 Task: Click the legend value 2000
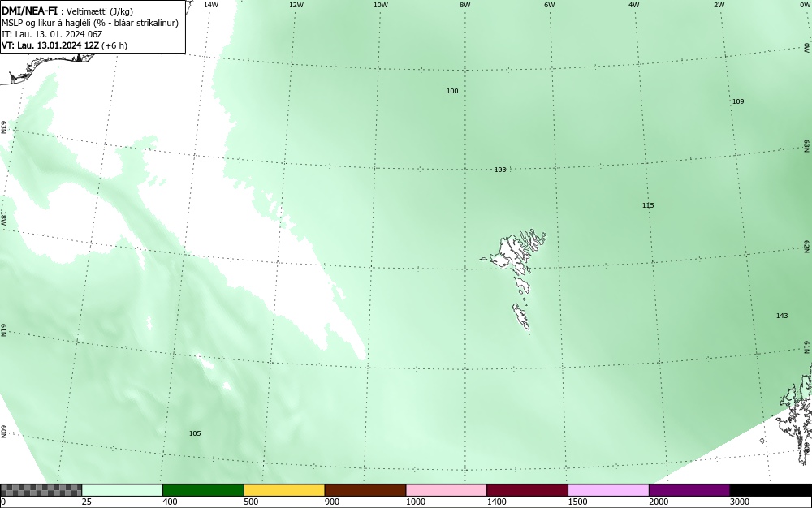pos(659,502)
